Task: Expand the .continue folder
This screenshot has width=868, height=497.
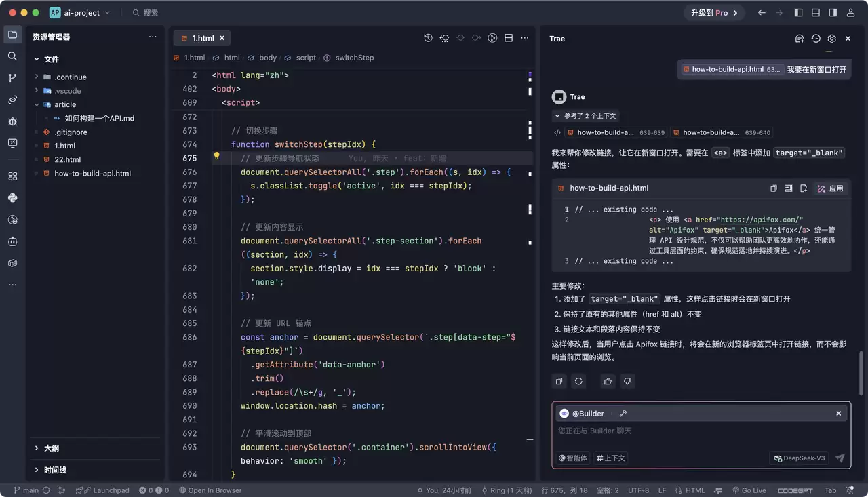Action: (x=37, y=77)
